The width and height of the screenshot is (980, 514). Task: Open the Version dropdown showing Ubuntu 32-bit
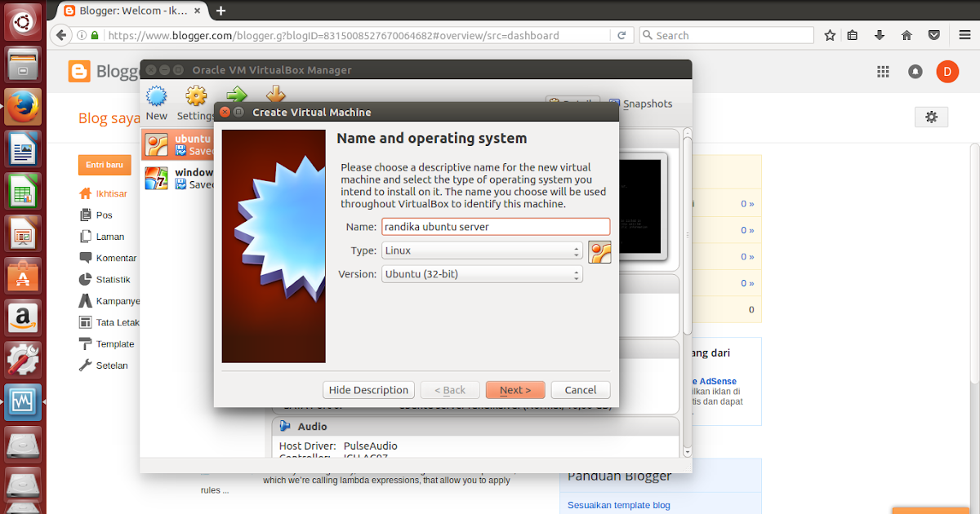(482, 274)
